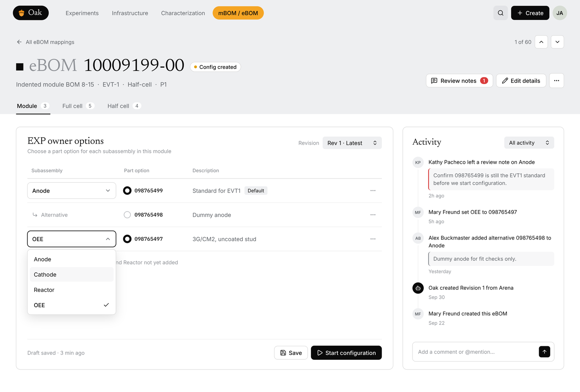
Task: Select radio for part 098765499
Action: 127,190
